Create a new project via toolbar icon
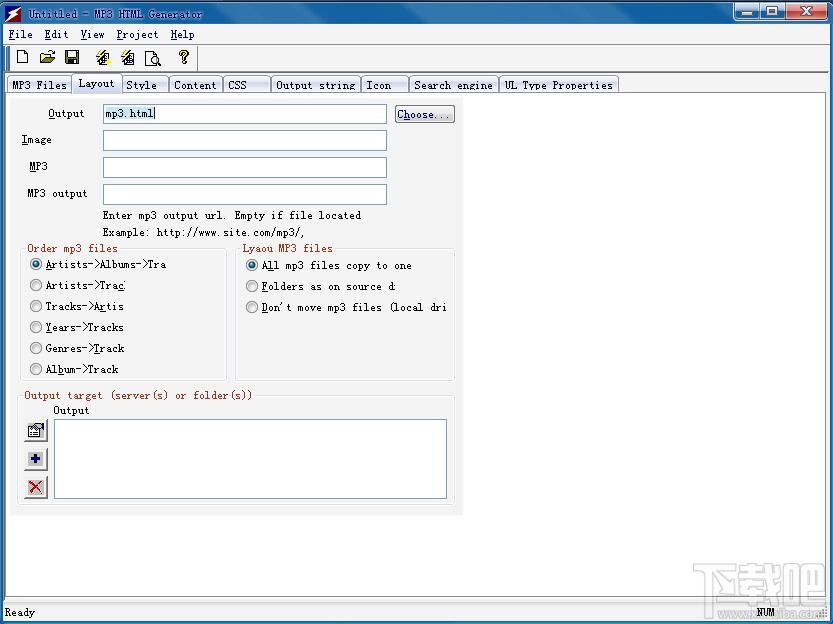Image resolution: width=833 pixels, height=624 pixels. coord(21,57)
